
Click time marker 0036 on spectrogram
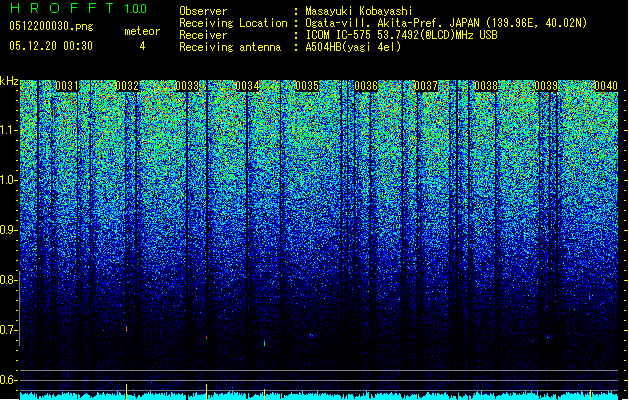point(366,86)
